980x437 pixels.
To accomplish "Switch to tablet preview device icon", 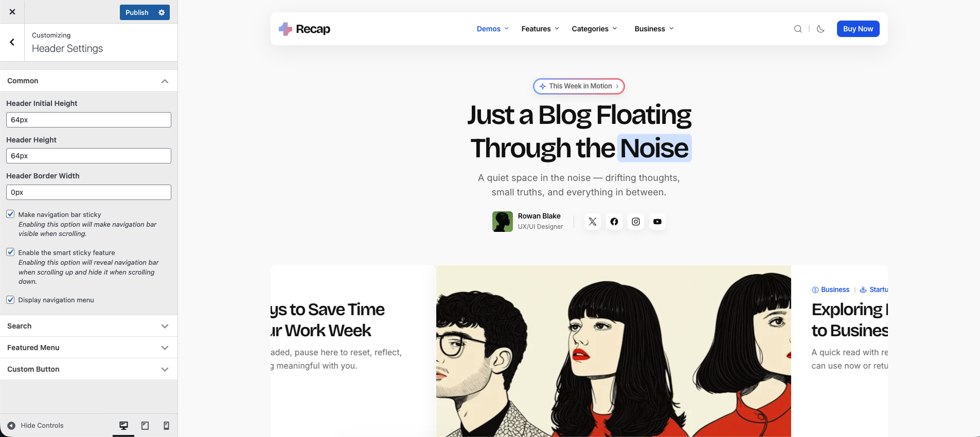I will (145, 426).
